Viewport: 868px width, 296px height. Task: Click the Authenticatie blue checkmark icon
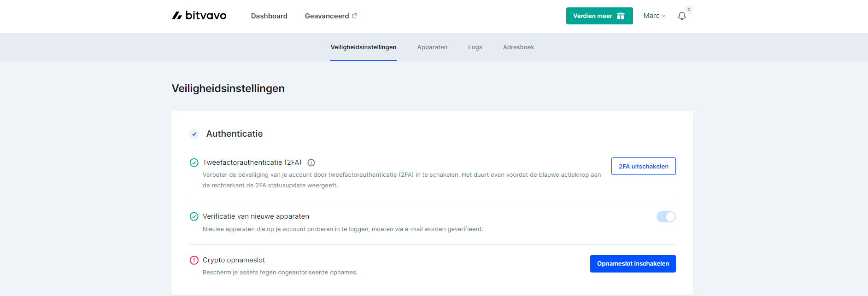click(x=194, y=134)
